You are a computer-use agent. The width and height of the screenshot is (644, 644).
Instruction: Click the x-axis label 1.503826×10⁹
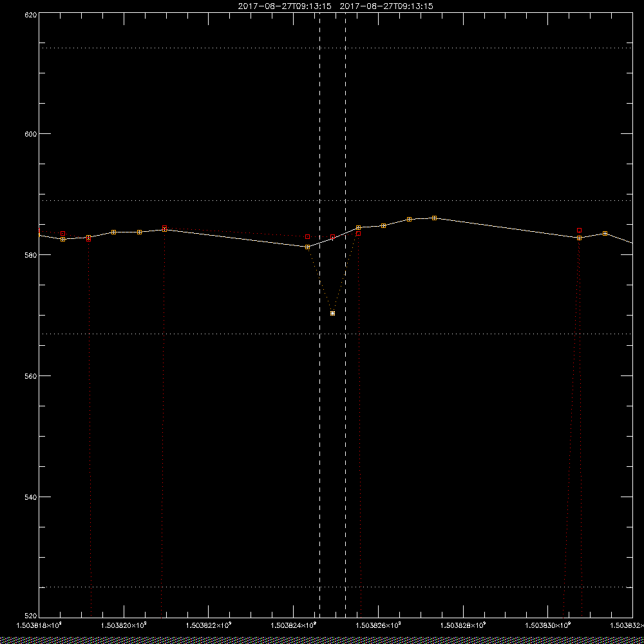tap(378, 625)
